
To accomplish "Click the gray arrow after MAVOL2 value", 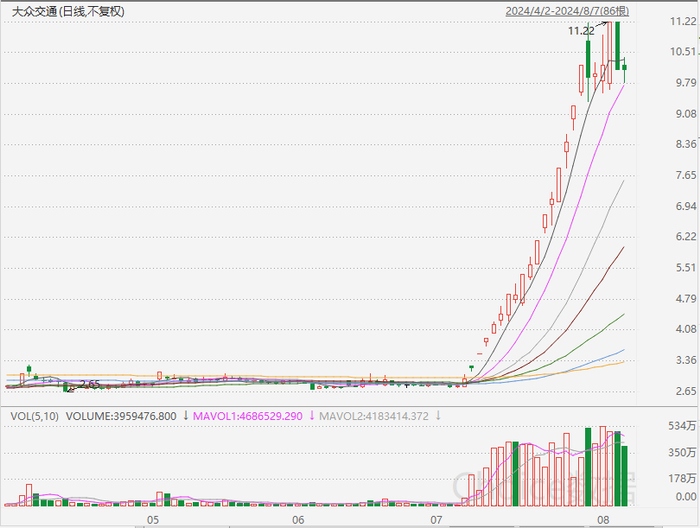I will coord(438,416).
